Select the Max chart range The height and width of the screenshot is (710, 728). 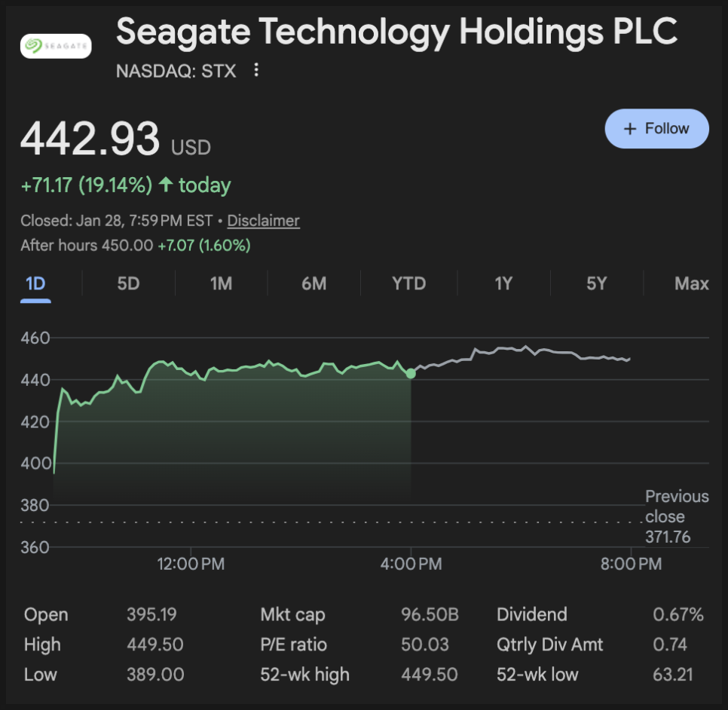[691, 284]
